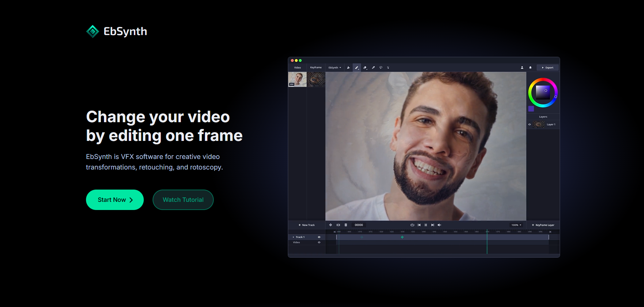
Task: Click the trash icon in the timeline bar
Action: tap(346, 225)
